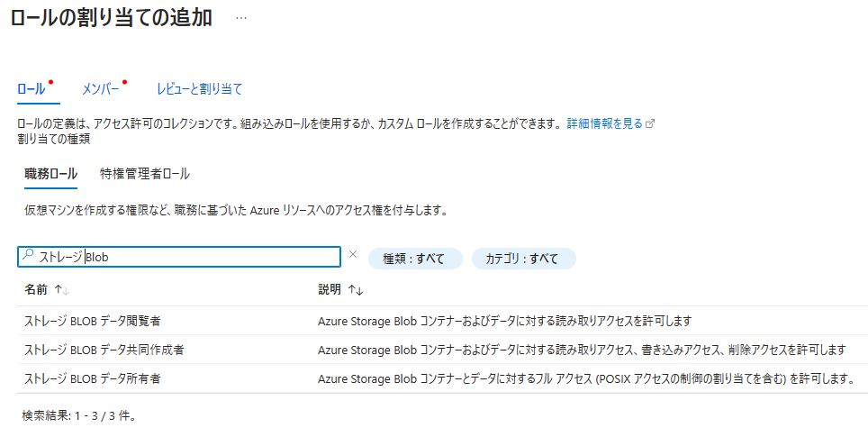Open the ellipsis menu beside the page title
Viewport: 868px width, 437px height.
click(240, 18)
